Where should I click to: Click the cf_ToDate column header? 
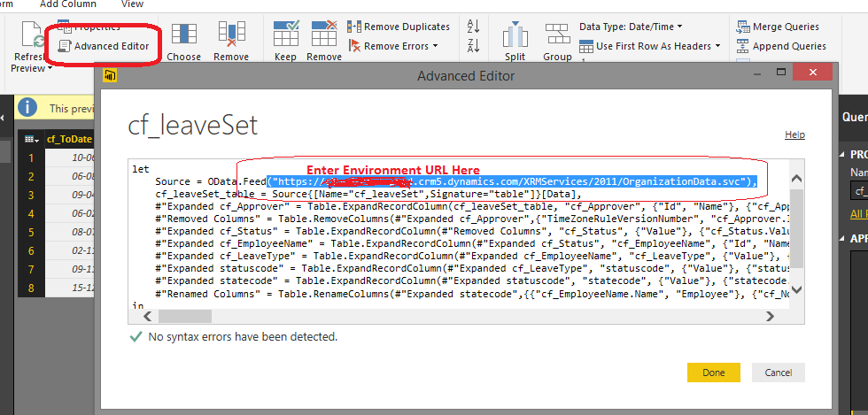69,139
